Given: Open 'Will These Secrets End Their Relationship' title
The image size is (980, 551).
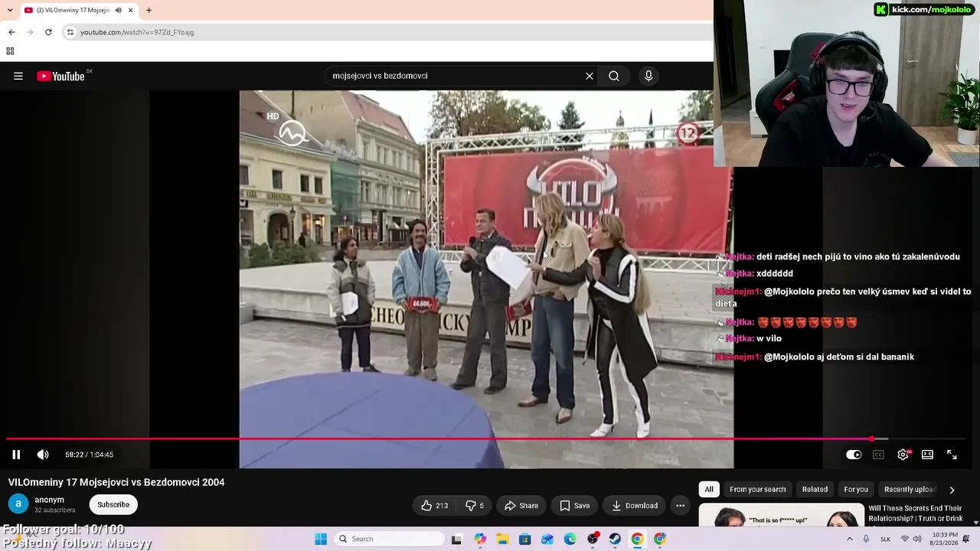Looking at the screenshot, I should click(915, 514).
